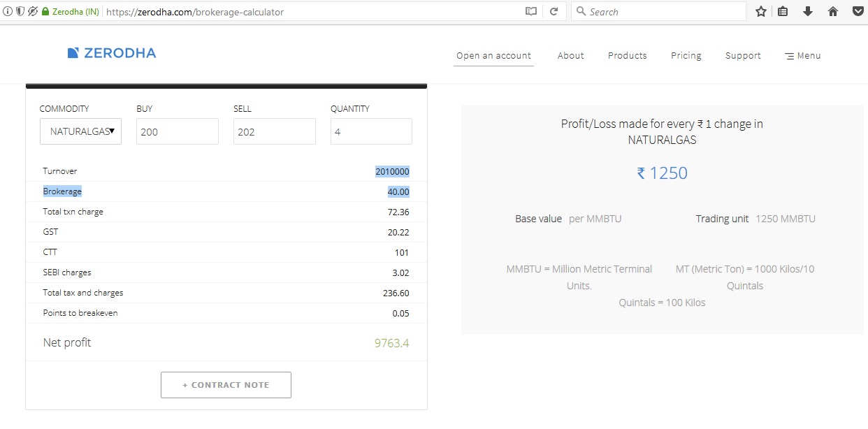This screenshot has width=868, height=429.
Task: Go to the Pricing page
Action: 686,55
